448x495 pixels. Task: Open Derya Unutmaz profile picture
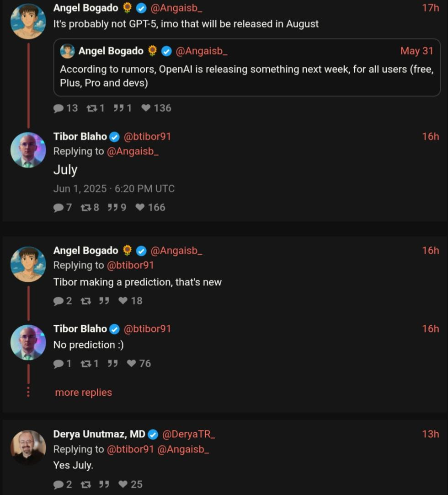pos(28,447)
